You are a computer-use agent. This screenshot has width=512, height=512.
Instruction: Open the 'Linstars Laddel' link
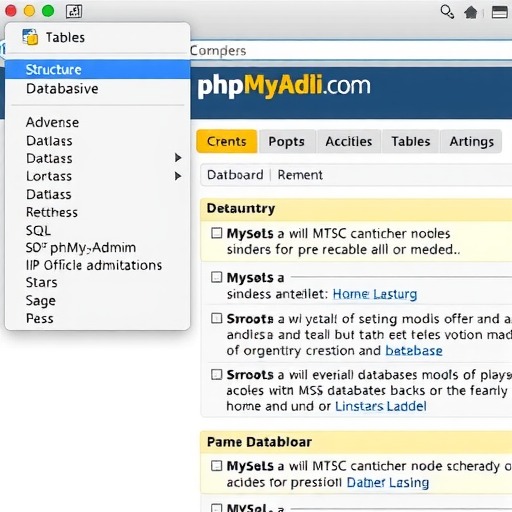381,406
